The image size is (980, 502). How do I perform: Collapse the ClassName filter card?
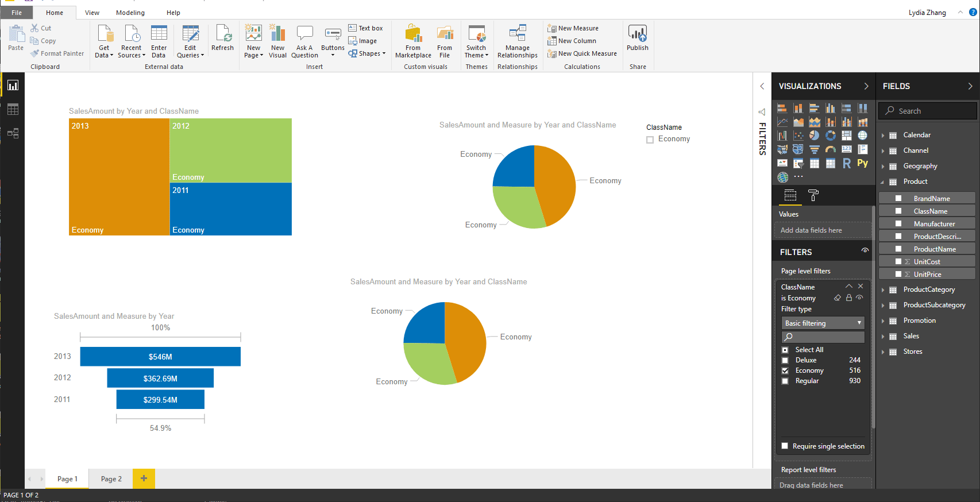click(x=849, y=286)
